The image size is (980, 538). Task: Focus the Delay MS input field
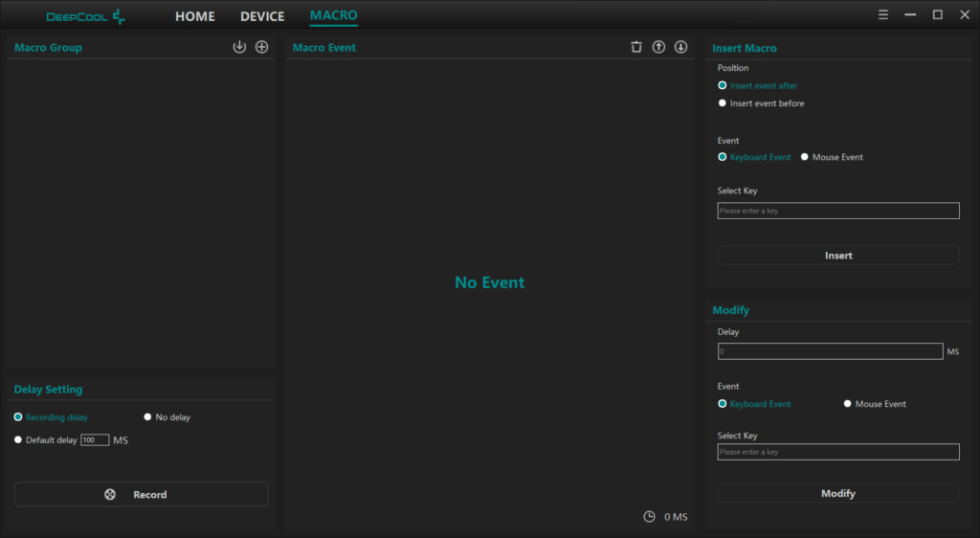tap(830, 351)
